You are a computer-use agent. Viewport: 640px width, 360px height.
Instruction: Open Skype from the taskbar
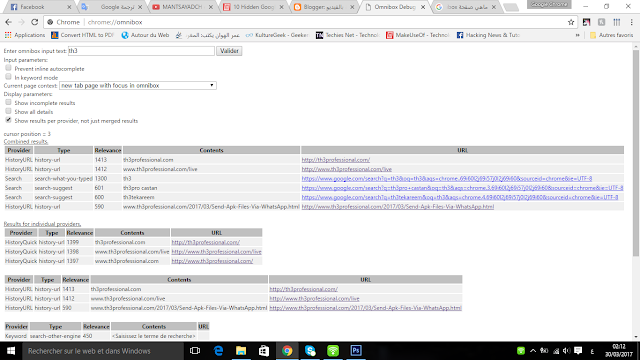coord(310,351)
